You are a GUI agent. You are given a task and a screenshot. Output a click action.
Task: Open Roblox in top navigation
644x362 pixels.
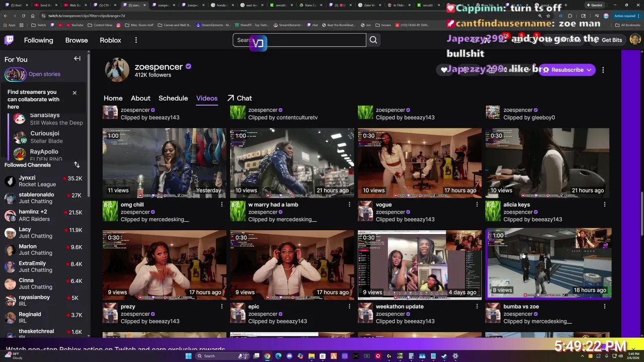pyautogui.click(x=110, y=40)
